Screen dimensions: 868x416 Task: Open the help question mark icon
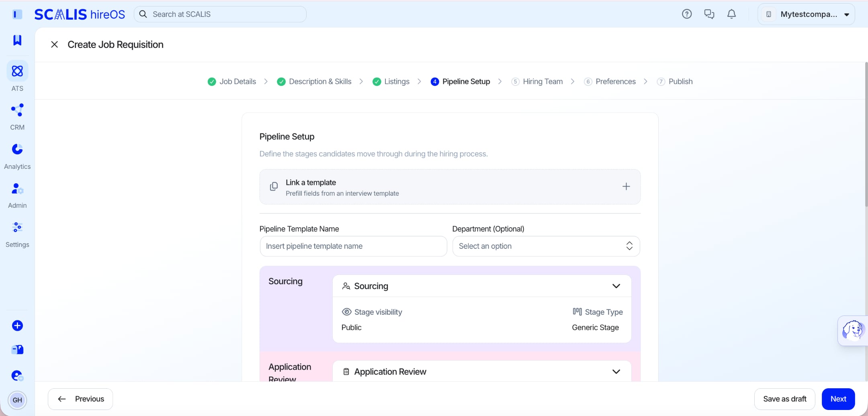coord(687,14)
